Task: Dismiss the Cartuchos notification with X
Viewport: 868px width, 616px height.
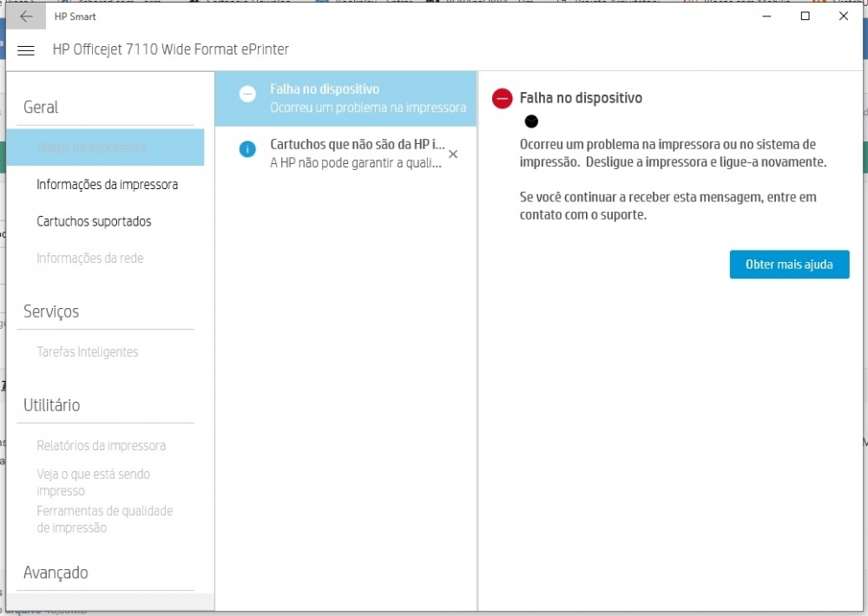Action: [x=453, y=154]
